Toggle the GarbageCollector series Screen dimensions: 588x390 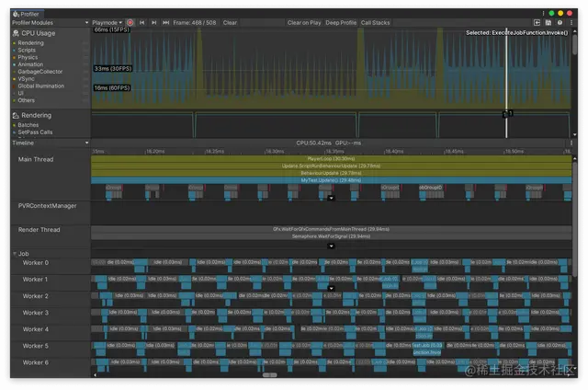tap(15, 72)
